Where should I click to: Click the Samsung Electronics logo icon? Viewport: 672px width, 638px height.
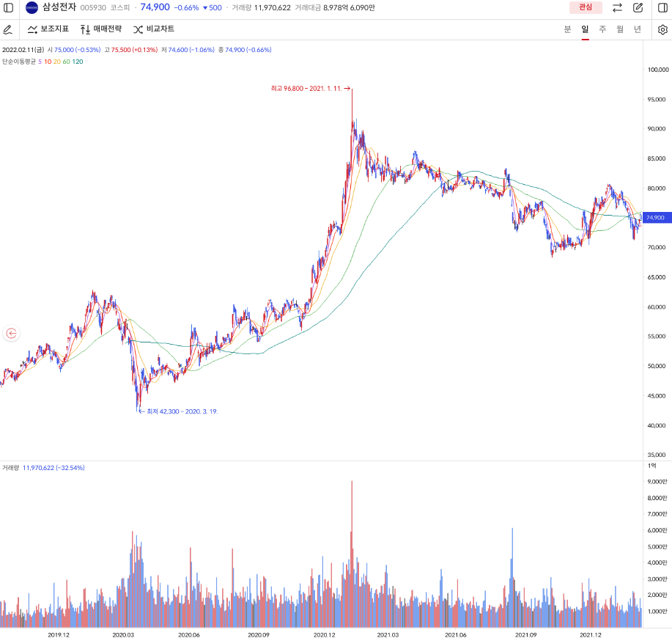(x=32, y=8)
